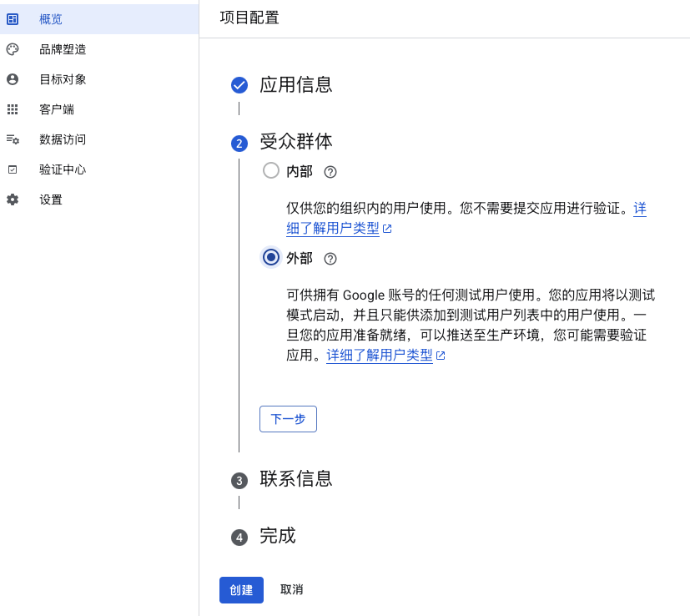690x616 pixels.
Task: Click the 设置 gear icon
Action: [13, 199]
